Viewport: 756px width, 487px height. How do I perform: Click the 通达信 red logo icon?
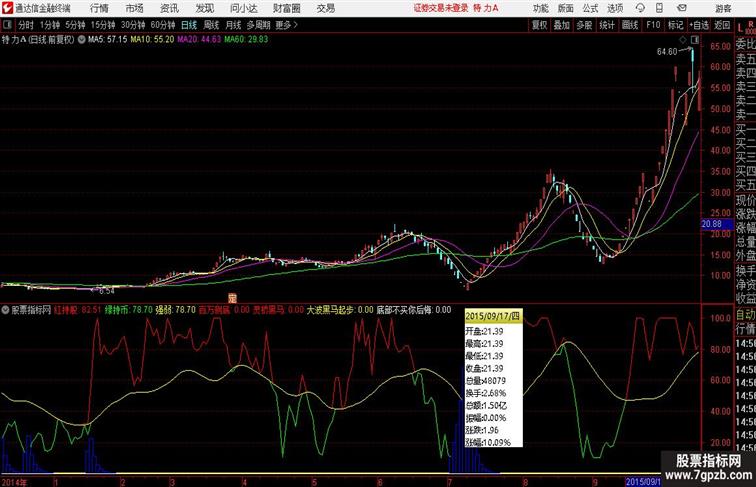pos(7,8)
